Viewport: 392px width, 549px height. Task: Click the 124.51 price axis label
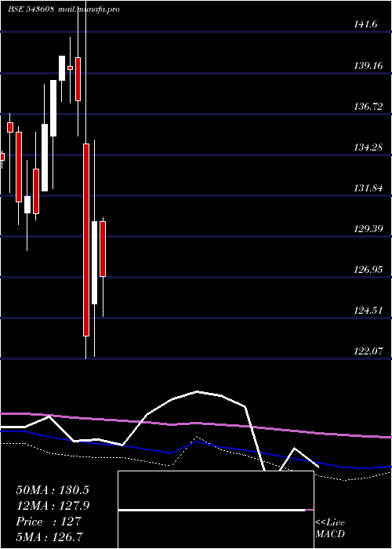[368, 311]
